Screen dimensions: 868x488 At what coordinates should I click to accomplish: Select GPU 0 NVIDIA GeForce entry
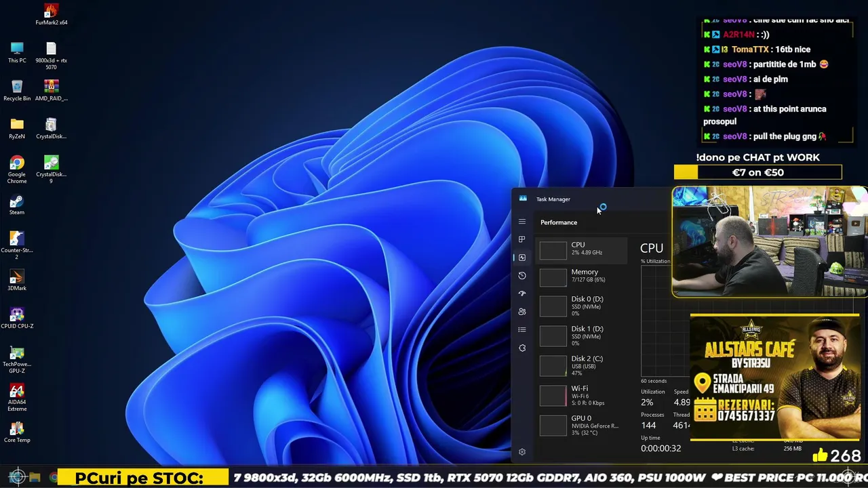pos(583,425)
